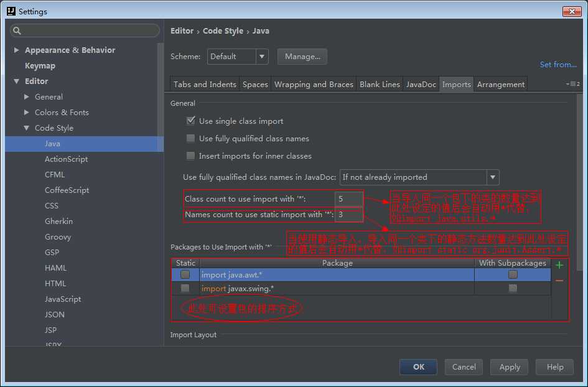This screenshot has height=387, width=588.
Task: Open the hidden tabs list icon
Action: tap(573, 84)
